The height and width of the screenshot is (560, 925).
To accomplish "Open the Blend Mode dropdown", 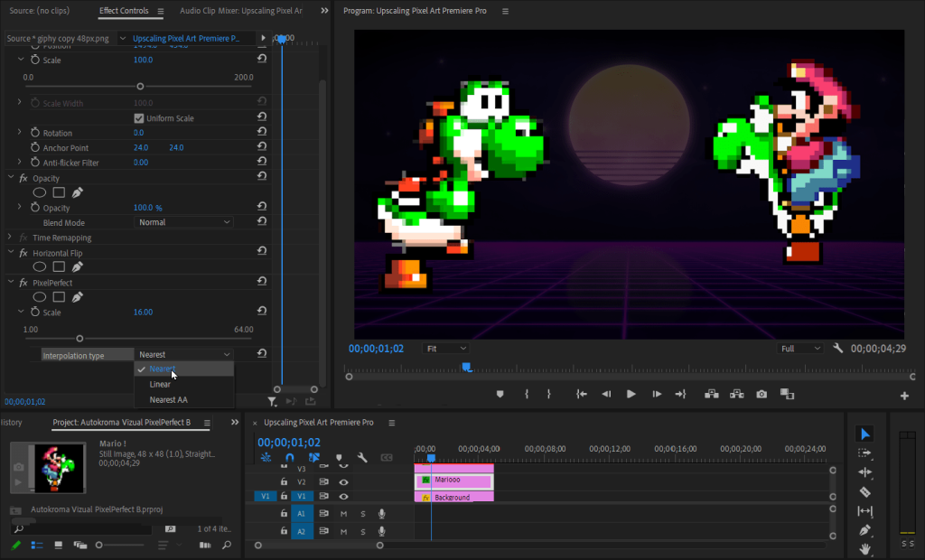I will pyautogui.click(x=183, y=222).
